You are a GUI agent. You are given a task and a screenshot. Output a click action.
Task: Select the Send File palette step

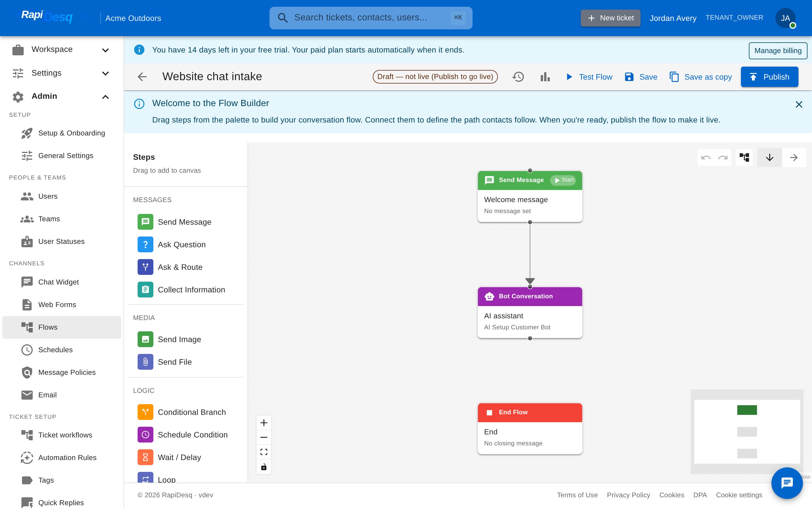186,362
